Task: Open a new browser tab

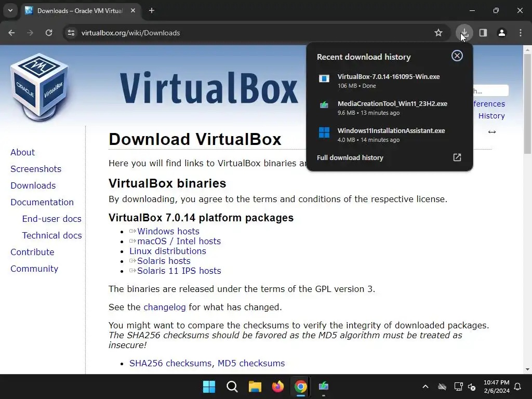Action: tap(152, 10)
